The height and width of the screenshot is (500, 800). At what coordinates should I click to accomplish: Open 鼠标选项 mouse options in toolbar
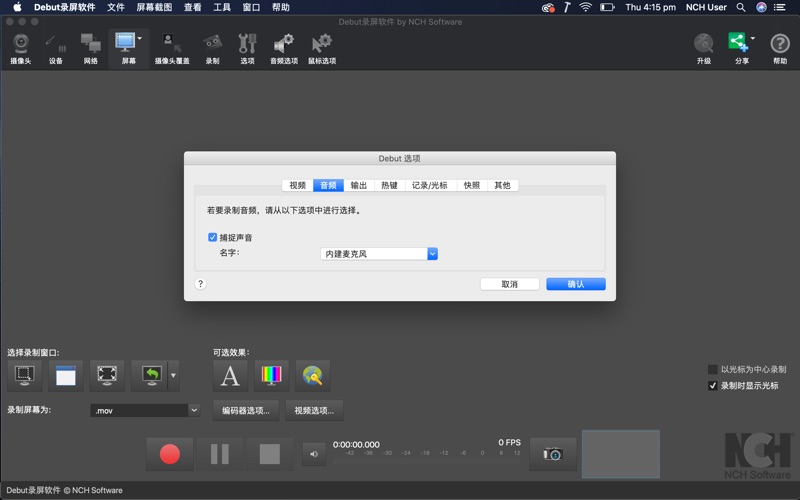pyautogui.click(x=321, y=47)
